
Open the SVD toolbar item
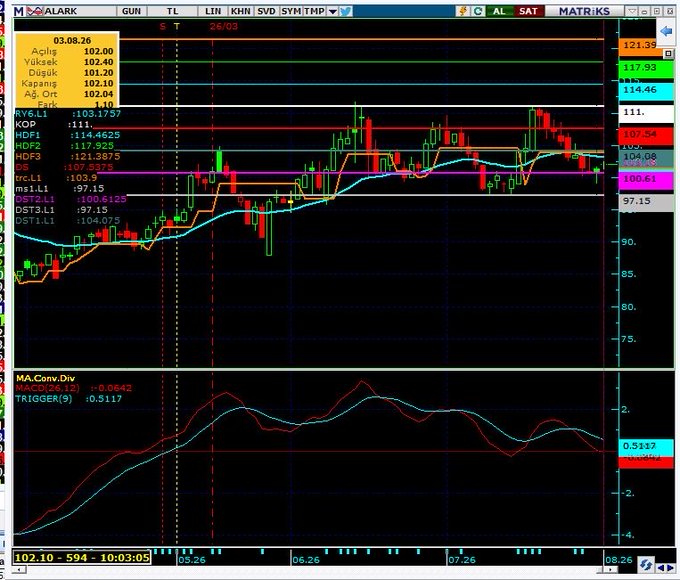pyautogui.click(x=266, y=11)
